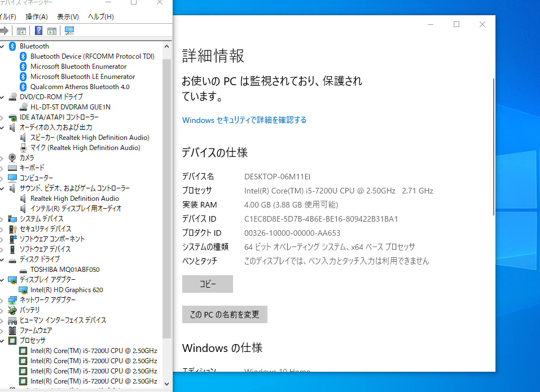Screen dimensions: 540x392
Task: Click device name DESKTOP-06M11EI text
Action: pos(277,177)
